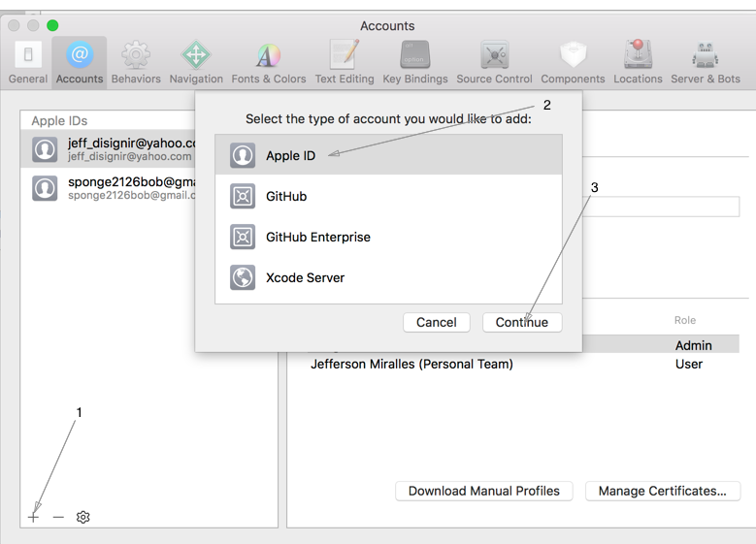The width and height of the screenshot is (756, 544).
Task: Click the plus add-account button
Action: [x=33, y=517]
